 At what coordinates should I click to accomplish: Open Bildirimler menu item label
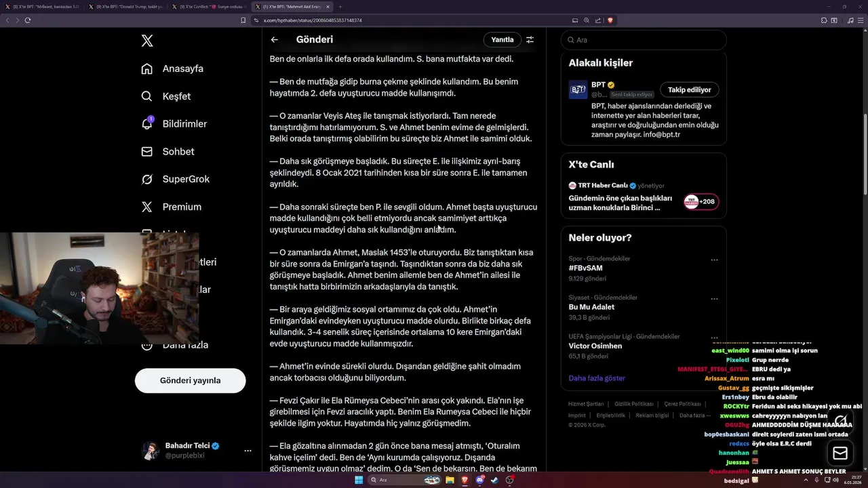[184, 123]
